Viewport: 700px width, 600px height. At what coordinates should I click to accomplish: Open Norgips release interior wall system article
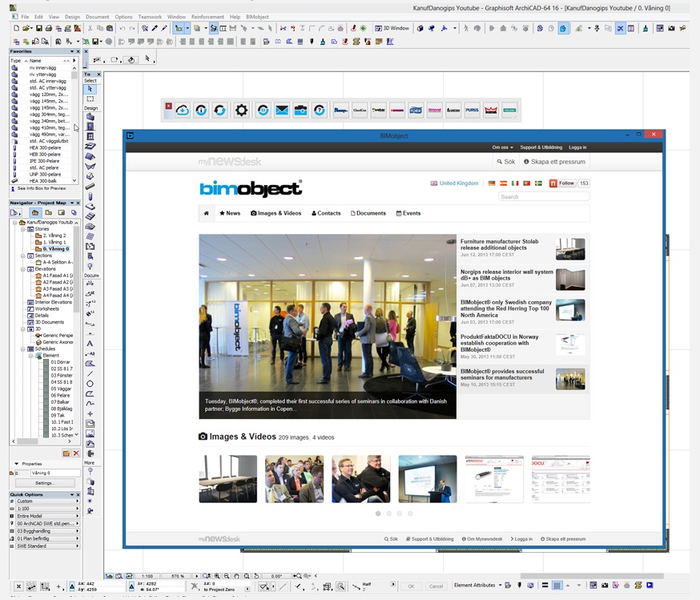coord(506,275)
